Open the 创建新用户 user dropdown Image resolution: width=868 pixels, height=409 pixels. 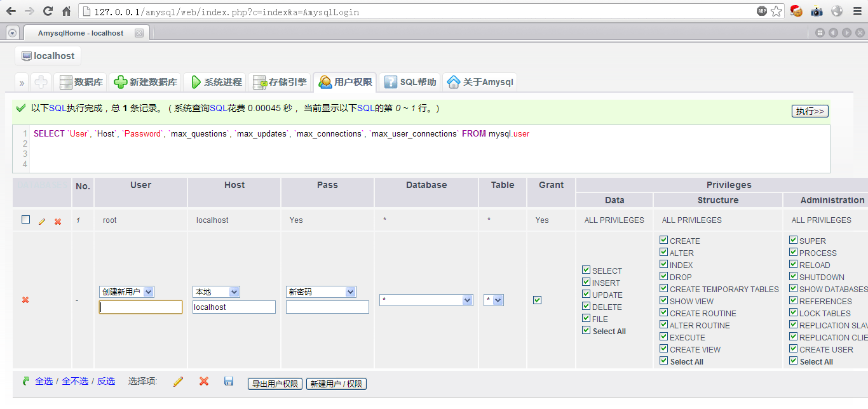coord(126,292)
